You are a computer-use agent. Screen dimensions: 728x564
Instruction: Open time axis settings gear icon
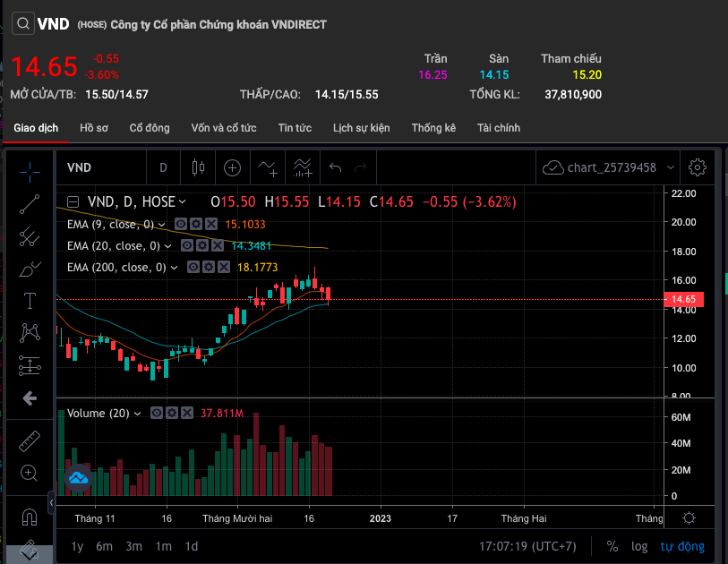tap(689, 518)
